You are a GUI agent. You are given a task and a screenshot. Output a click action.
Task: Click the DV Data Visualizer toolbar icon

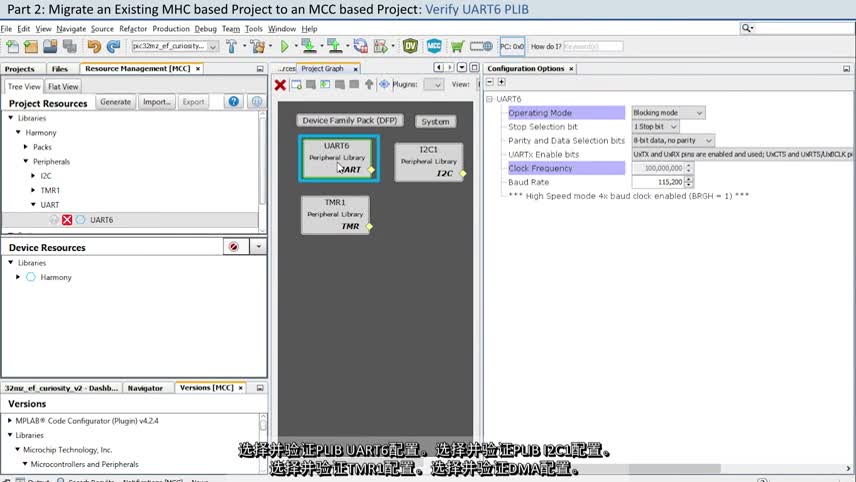410,46
